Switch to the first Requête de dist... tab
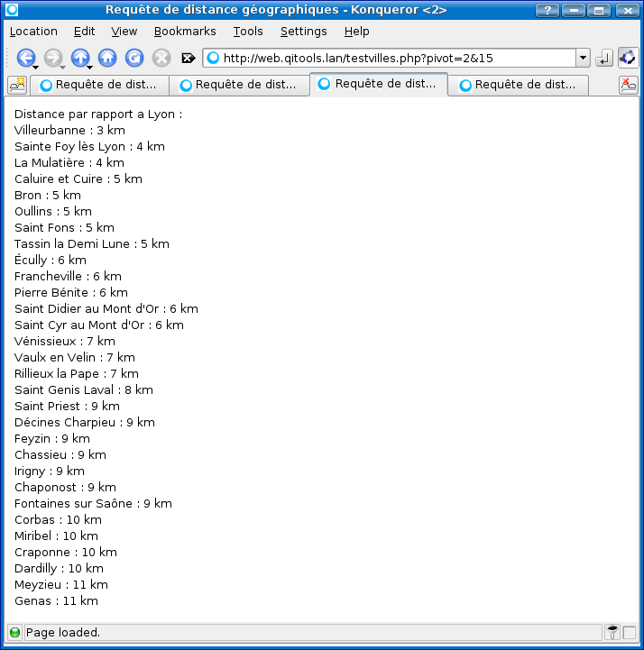 99,85
